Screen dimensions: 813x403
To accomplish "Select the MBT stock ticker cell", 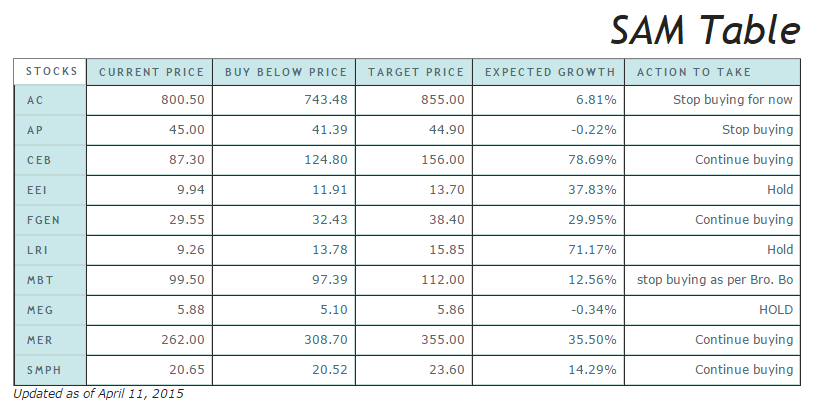I will pyautogui.click(x=51, y=280).
